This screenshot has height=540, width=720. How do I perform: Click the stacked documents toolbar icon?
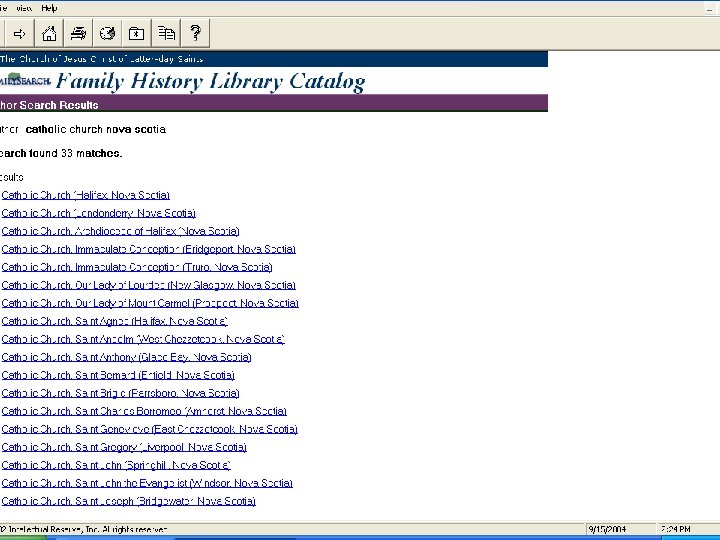(166, 34)
